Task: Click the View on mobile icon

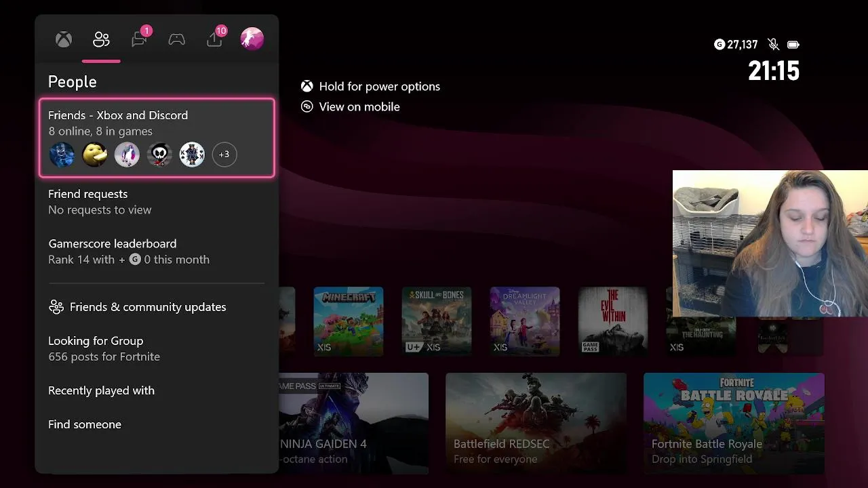Action: 307,106
